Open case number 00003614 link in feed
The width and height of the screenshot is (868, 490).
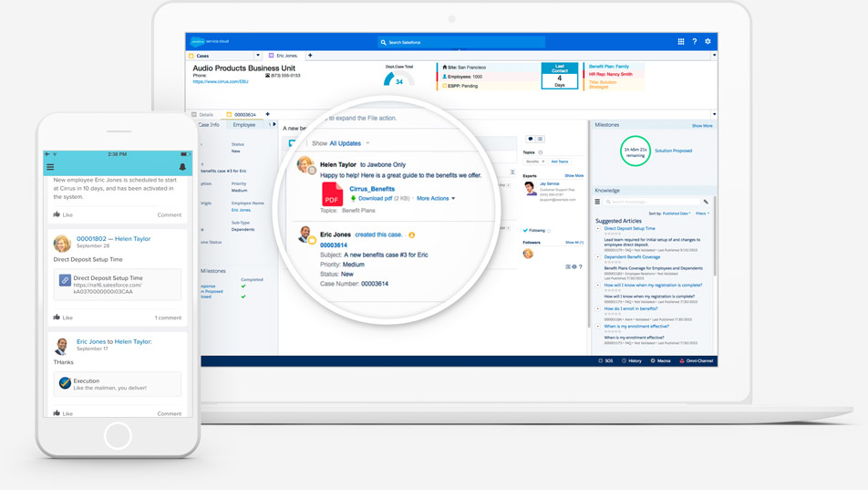(x=334, y=245)
